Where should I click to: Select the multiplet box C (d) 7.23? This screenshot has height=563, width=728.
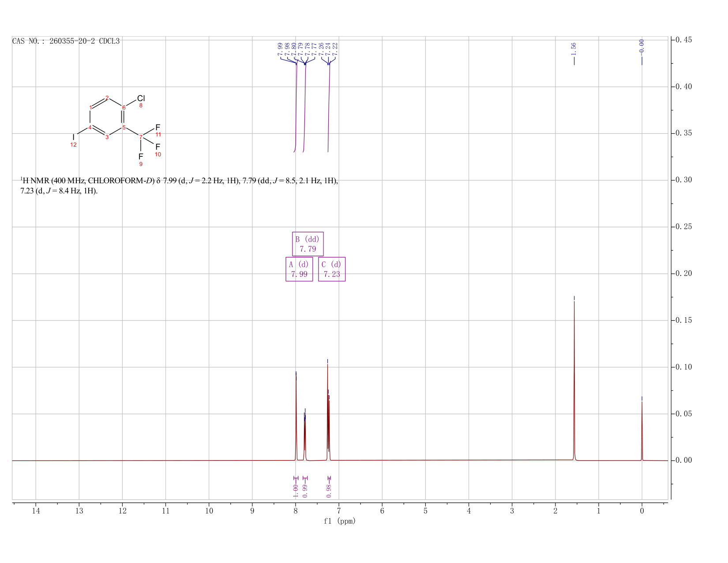(332, 269)
